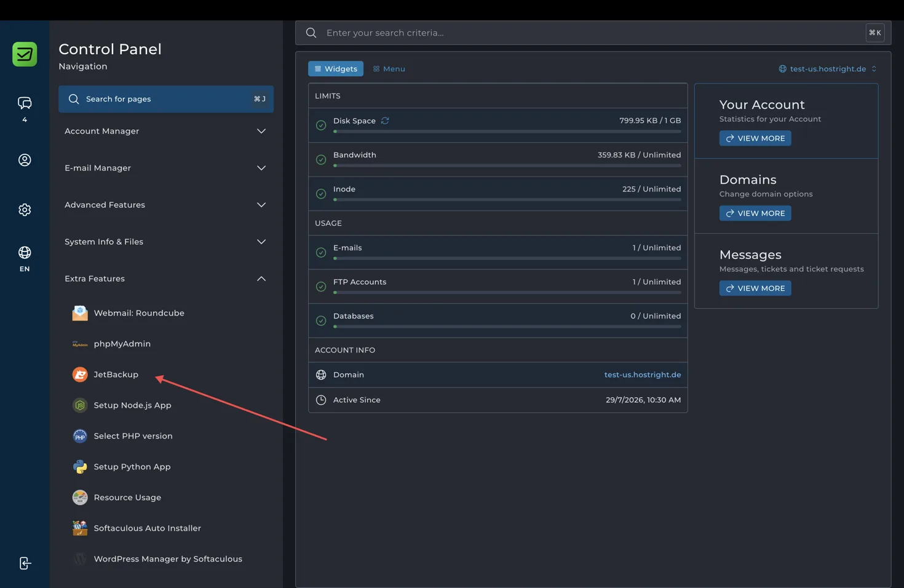Click the Disk Space usage progress bar
This screenshot has width=904, height=588.
coord(507,132)
